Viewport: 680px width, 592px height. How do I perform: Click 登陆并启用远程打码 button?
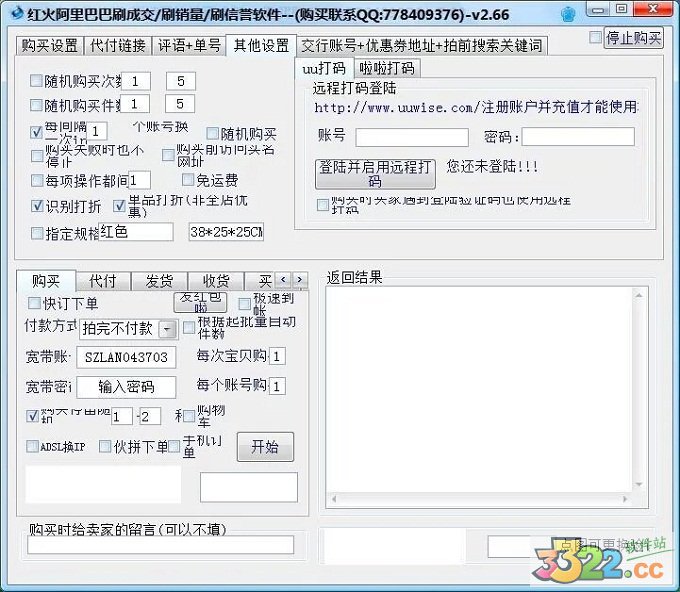click(375, 173)
